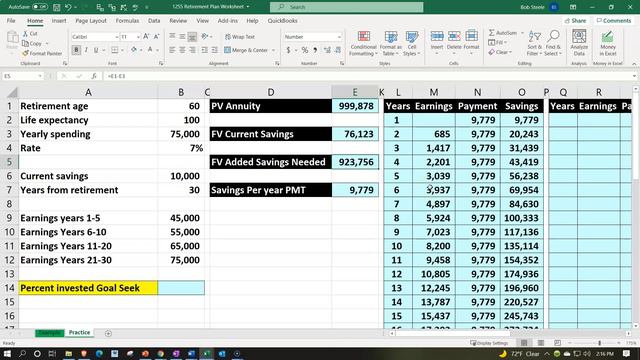Click the Accounting dollar format icon
Viewport: 640px width, 360px height.
pyautogui.click(x=288, y=50)
